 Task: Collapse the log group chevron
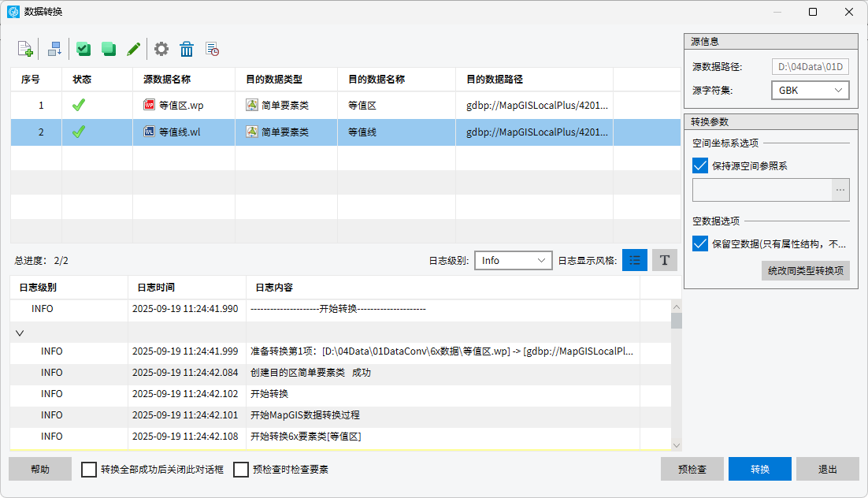point(20,333)
